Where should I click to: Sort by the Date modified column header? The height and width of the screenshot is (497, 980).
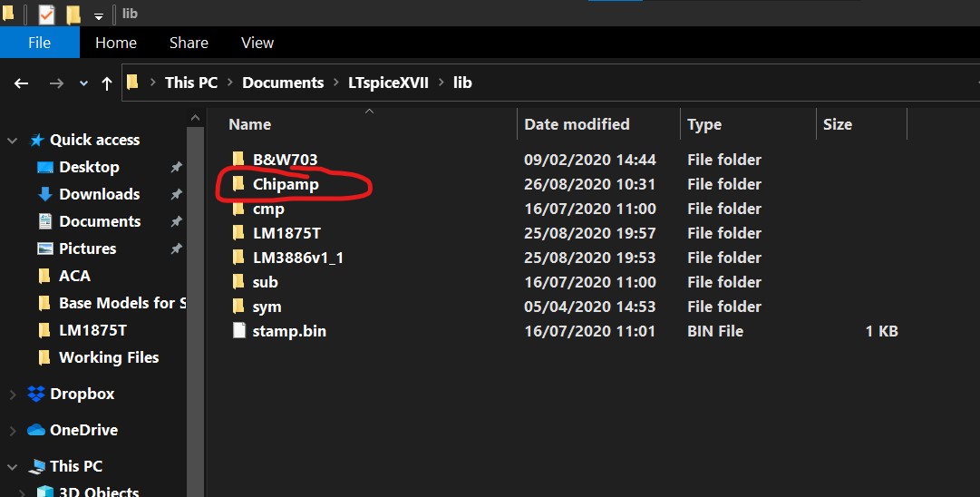tap(577, 124)
